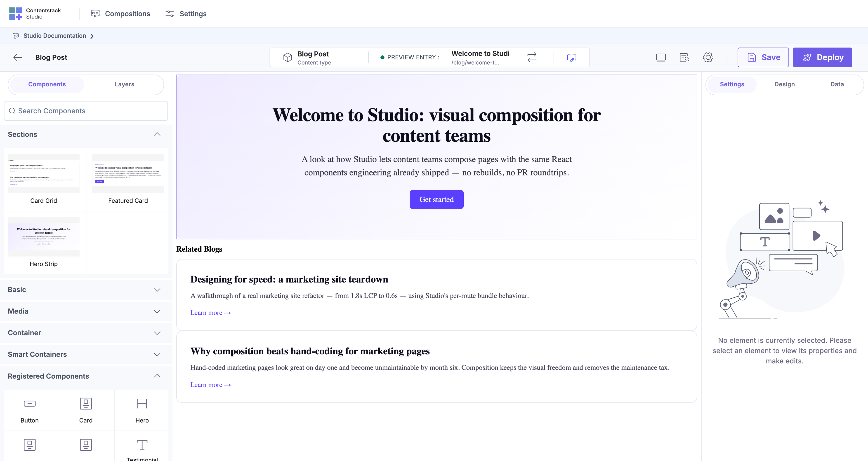Click the hero subtitle paragraph text
Screen dimensions: 868x461
[436, 166]
